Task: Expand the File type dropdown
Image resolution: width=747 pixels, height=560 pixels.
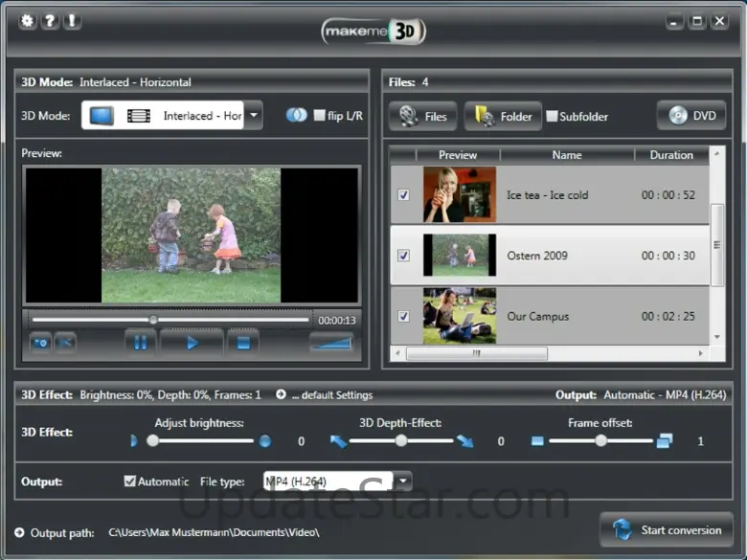Action: (x=404, y=482)
